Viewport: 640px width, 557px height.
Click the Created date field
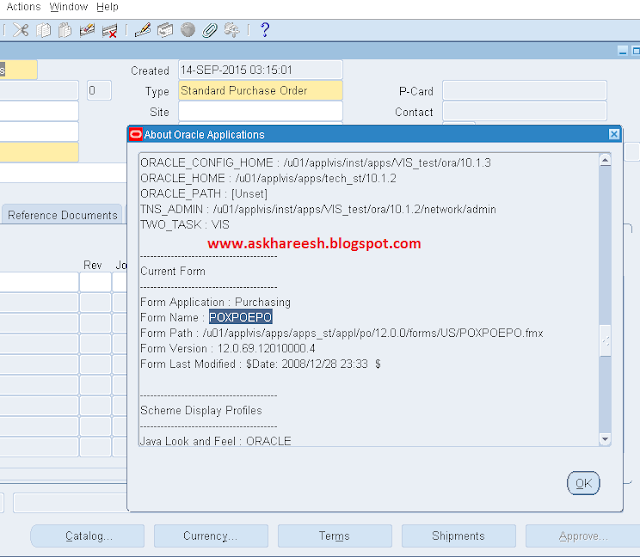(x=260, y=70)
